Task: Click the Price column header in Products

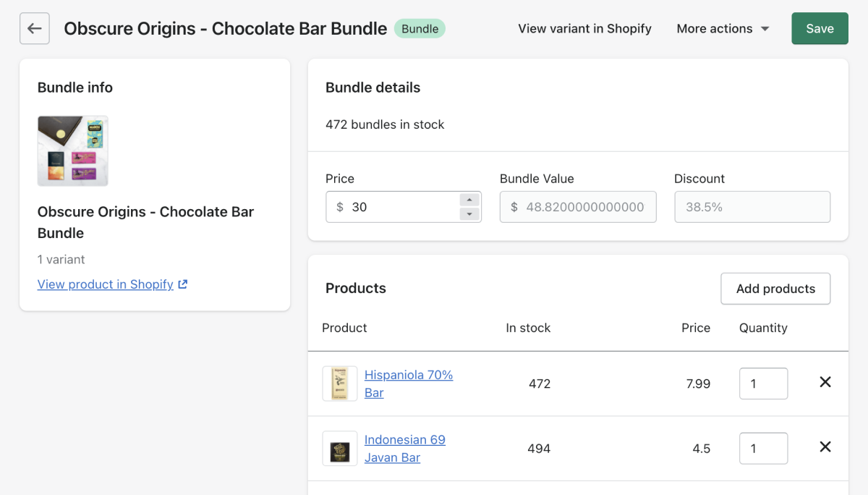Action: (696, 328)
